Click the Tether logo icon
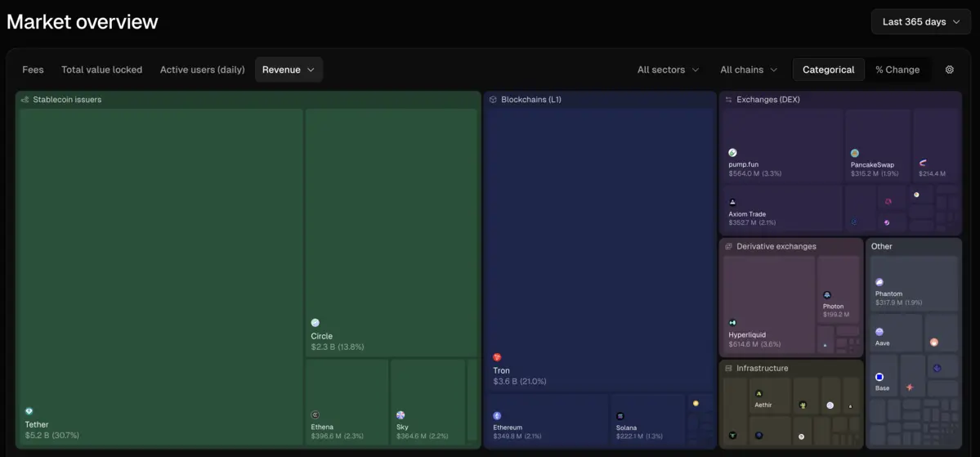980x457 pixels. coord(29,411)
